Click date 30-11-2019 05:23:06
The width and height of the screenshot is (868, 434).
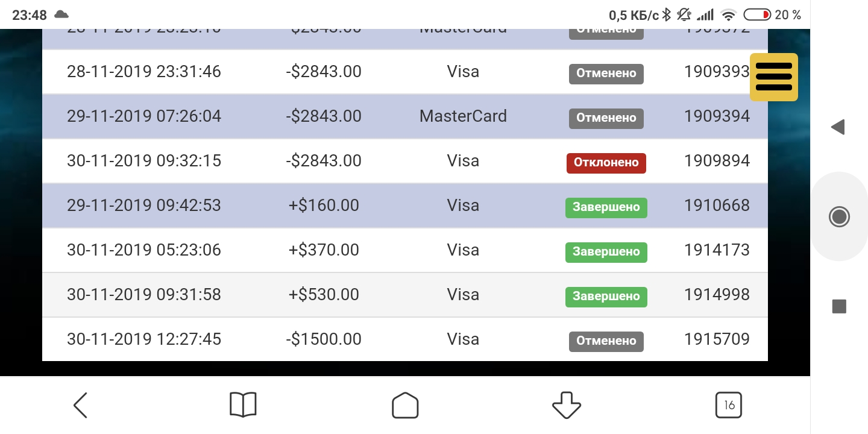(x=144, y=250)
